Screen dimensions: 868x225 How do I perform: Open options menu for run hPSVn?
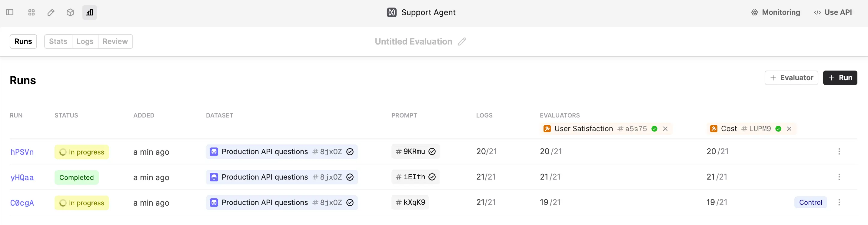click(839, 152)
